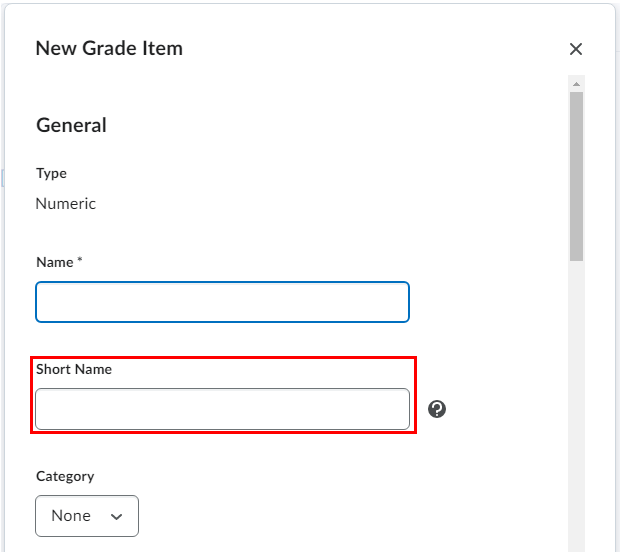Open the Category dropdown showing None
This screenshot has width=621, height=552.
tap(87, 516)
